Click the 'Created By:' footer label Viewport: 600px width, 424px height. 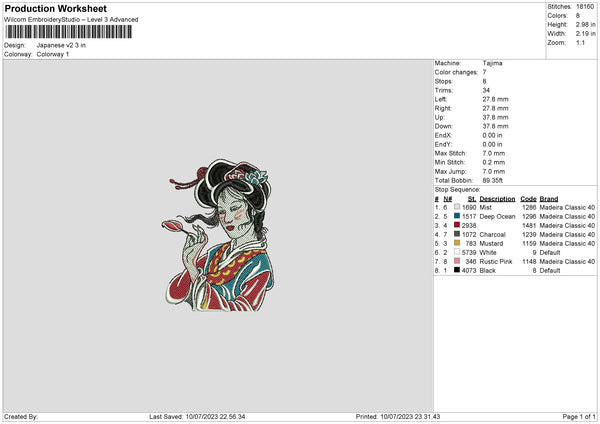21,417
